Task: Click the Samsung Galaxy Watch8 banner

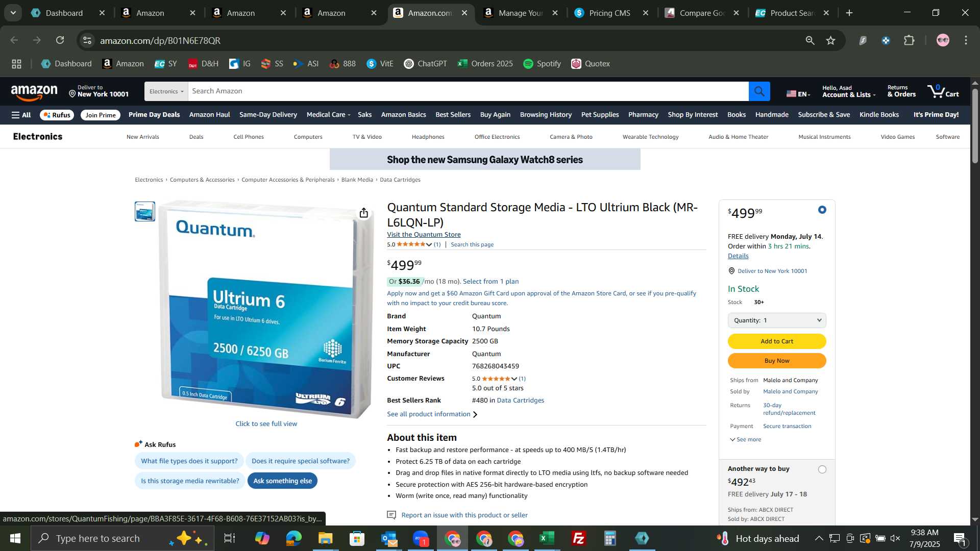Action: click(484, 160)
